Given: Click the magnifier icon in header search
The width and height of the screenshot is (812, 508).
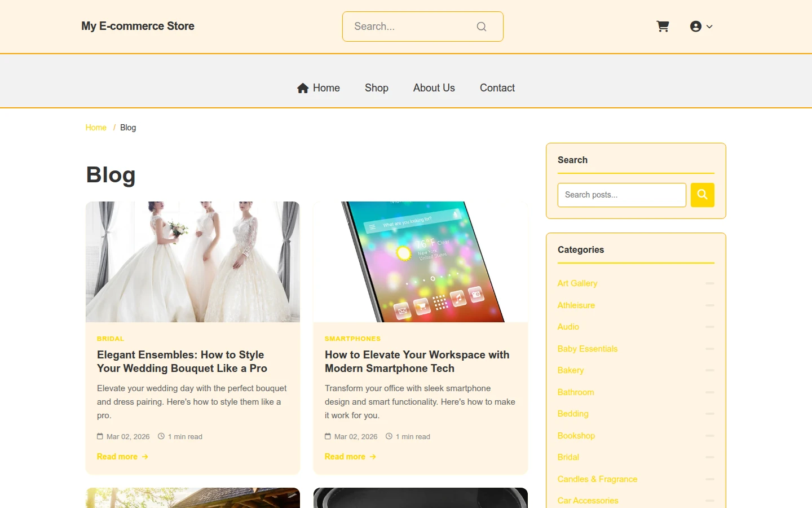Looking at the screenshot, I should pos(482,27).
